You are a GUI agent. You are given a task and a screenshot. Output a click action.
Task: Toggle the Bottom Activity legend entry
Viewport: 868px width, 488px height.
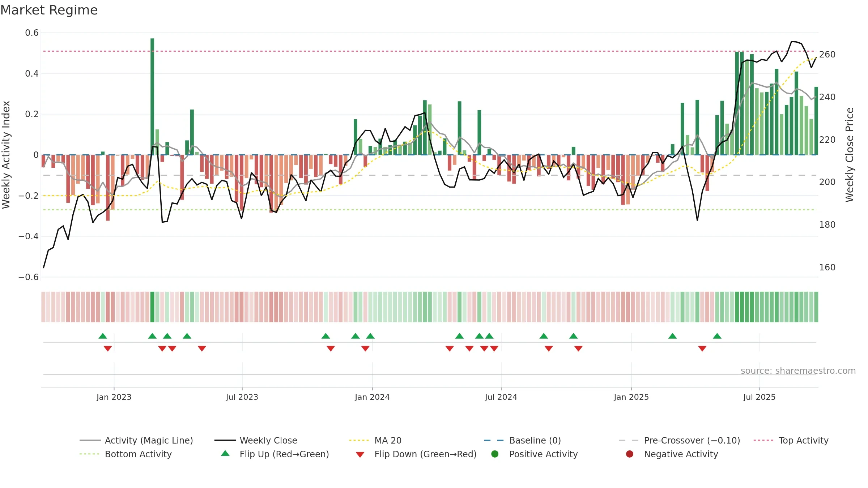pyautogui.click(x=125, y=454)
